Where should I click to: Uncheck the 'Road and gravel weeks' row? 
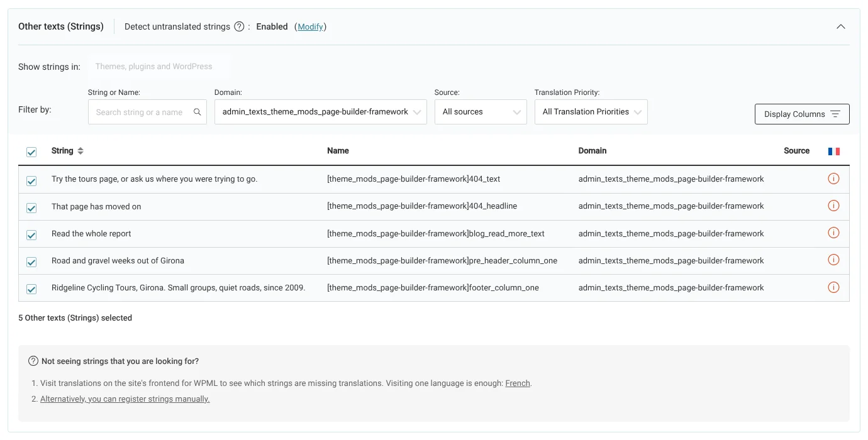pos(31,262)
